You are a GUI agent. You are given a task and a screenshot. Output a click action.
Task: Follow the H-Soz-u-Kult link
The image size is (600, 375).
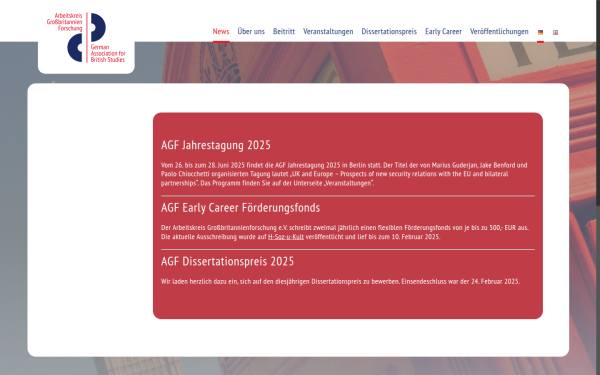pyautogui.click(x=286, y=236)
